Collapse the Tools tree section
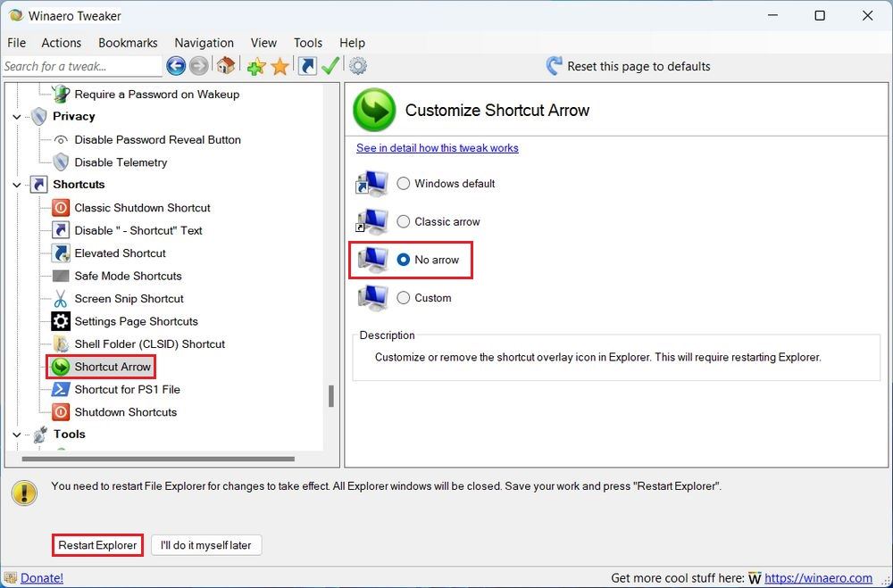The height and width of the screenshot is (588, 893). pos(17,435)
